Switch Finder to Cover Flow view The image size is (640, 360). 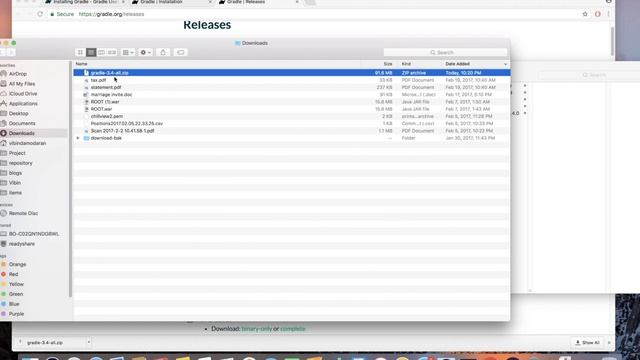click(112, 52)
